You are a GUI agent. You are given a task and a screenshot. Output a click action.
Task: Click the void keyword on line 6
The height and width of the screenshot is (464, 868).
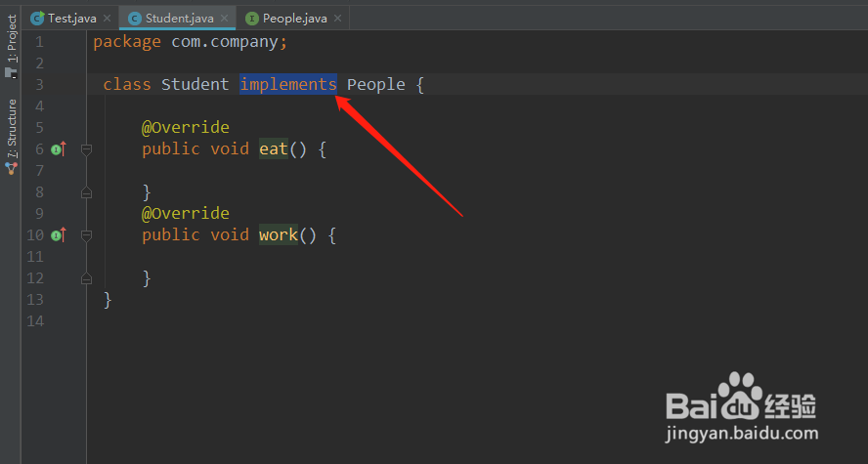(229, 148)
